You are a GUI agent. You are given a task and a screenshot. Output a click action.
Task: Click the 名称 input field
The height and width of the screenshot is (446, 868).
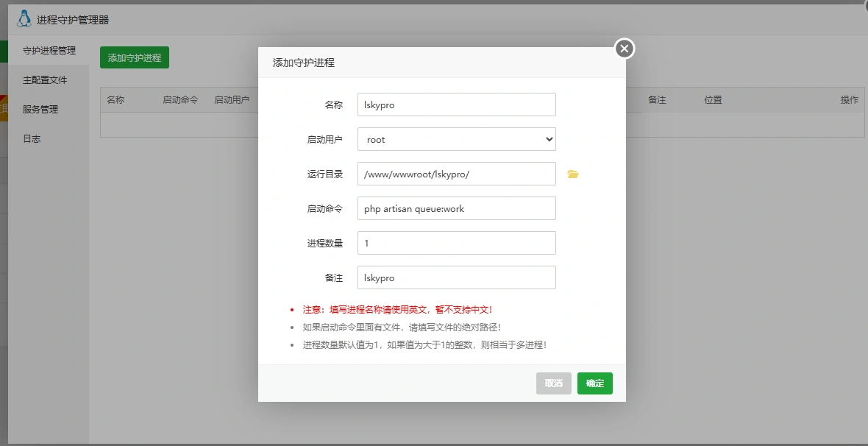point(457,105)
